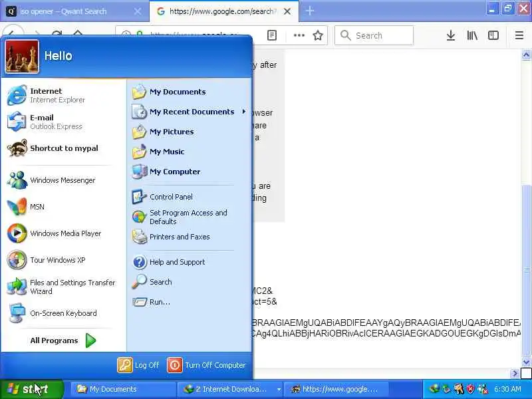Screen dimensions: 532x399
Task: Open Tour Windows XP
Action: click(x=47, y=260)
